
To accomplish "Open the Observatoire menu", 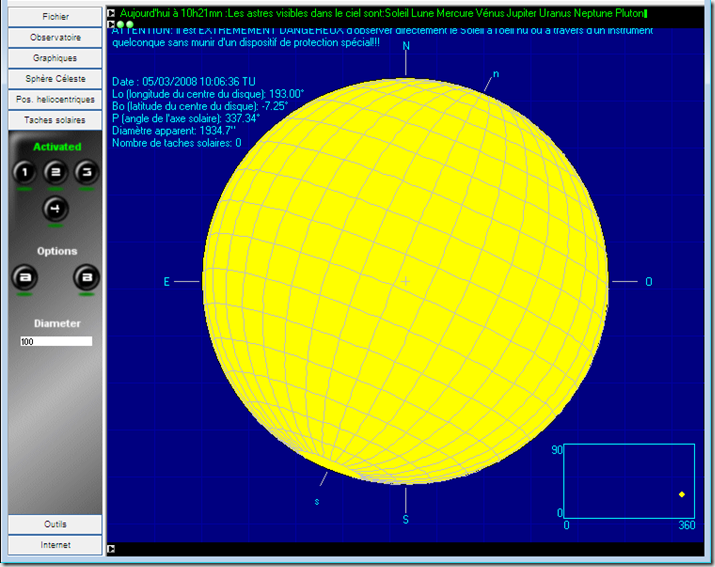I will [55, 37].
